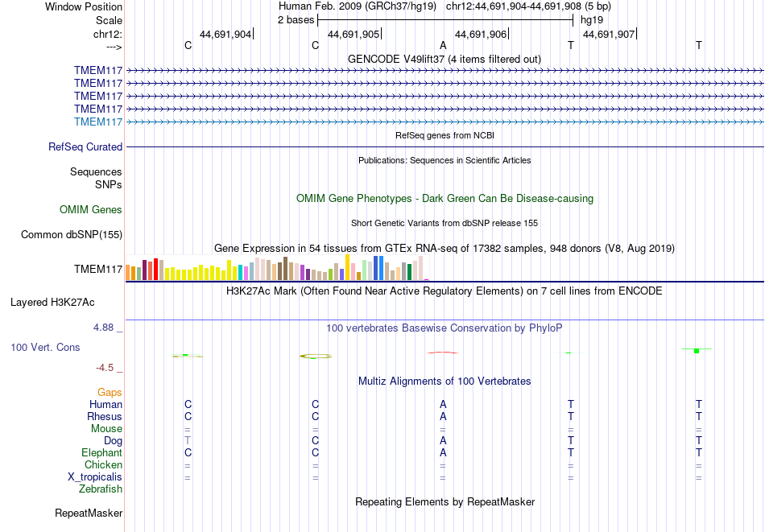Click the light-blue TMEM117 gene label
765x532 pixels.
tap(98, 122)
